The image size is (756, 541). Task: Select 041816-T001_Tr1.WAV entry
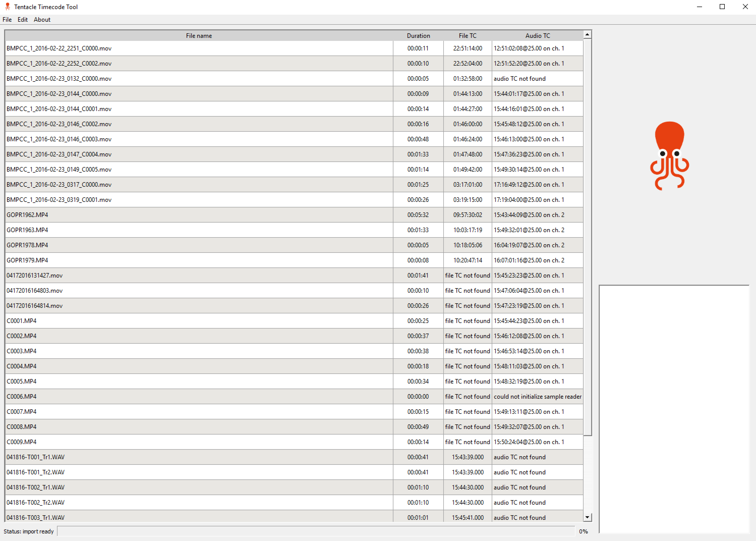[x=36, y=457]
